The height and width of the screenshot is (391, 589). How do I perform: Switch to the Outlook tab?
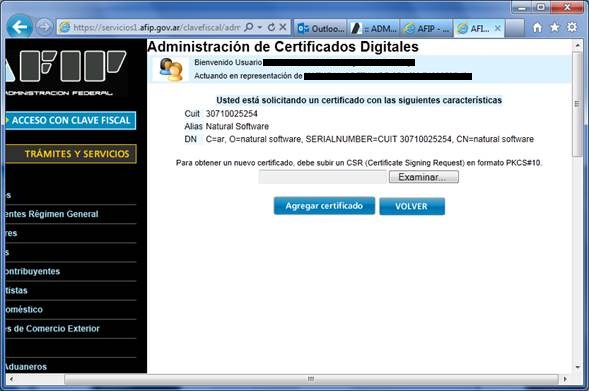pyautogui.click(x=320, y=29)
